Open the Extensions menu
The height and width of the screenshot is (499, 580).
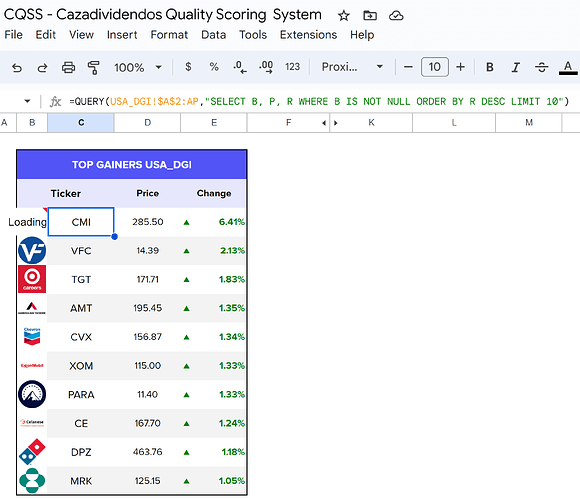tap(308, 35)
